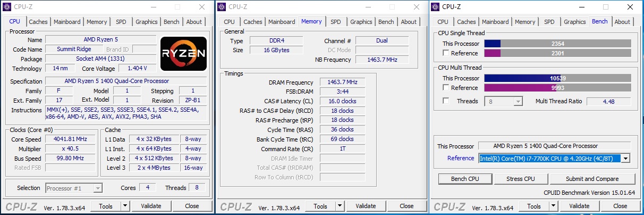
Task: Open the About tab in right window
Action: (x=622, y=22)
